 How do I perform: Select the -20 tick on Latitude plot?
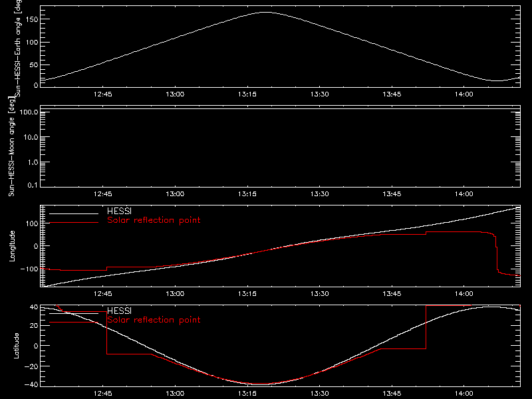click(x=32, y=366)
